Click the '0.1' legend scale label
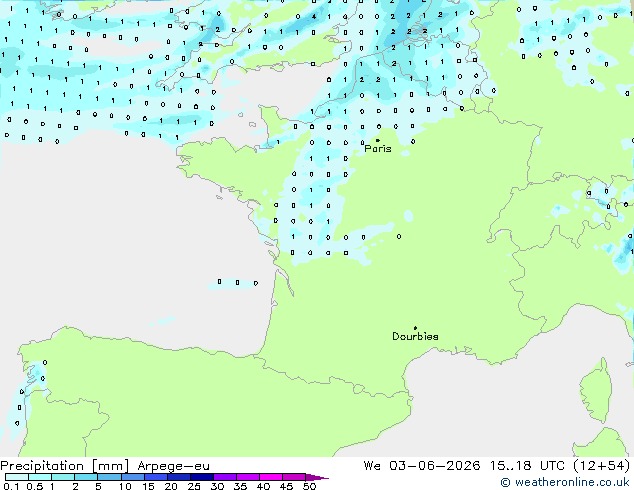634x490 pixels. click(x=11, y=486)
